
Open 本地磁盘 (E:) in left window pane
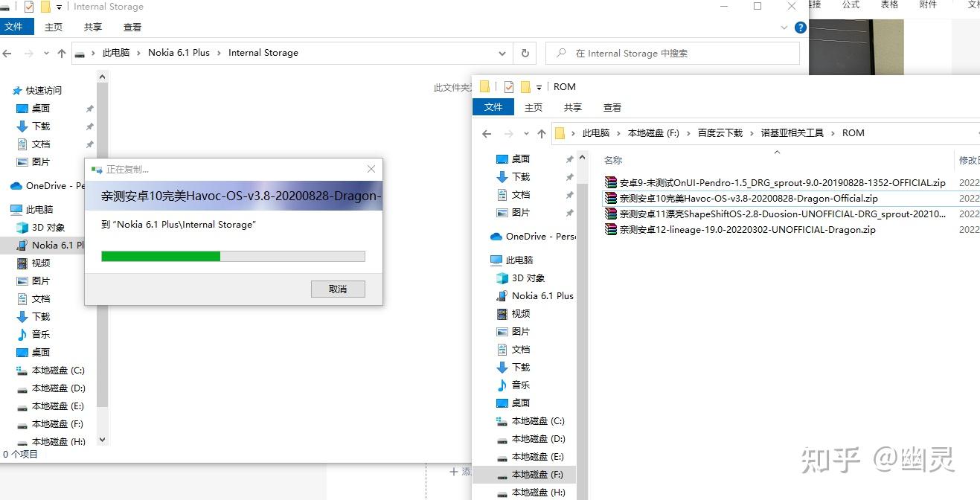(x=58, y=406)
